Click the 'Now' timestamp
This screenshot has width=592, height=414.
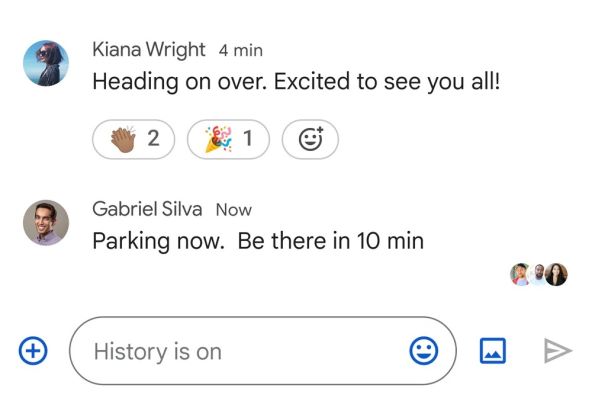point(234,210)
